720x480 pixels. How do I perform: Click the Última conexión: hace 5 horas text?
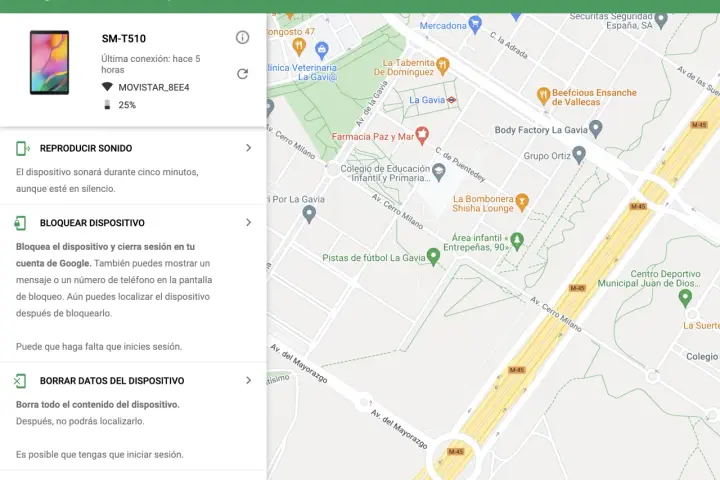(x=151, y=64)
